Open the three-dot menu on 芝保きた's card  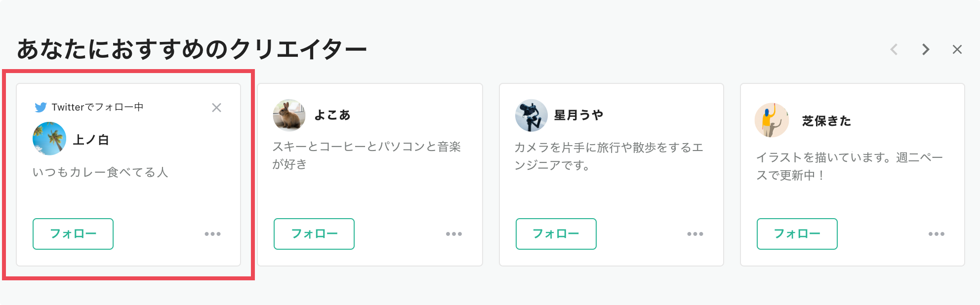pyautogui.click(x=937, y=234)
